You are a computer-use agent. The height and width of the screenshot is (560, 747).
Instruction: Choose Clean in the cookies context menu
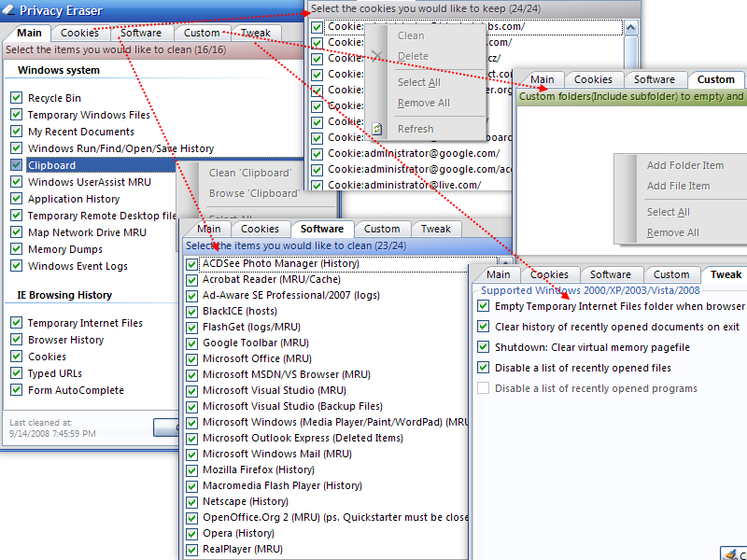[x=411, y=35]
